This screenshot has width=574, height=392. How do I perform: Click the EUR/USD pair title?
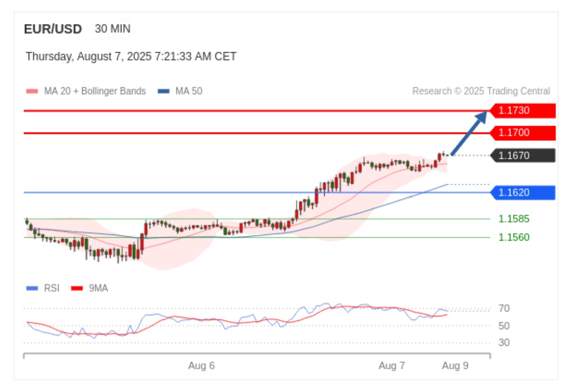click(x=53, y=29)
